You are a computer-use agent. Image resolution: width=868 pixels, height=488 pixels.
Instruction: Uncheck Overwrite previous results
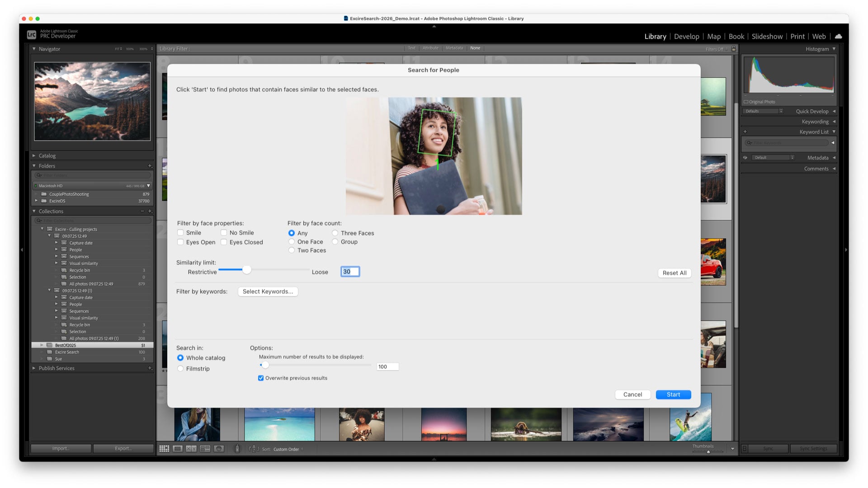pos(261,378)
